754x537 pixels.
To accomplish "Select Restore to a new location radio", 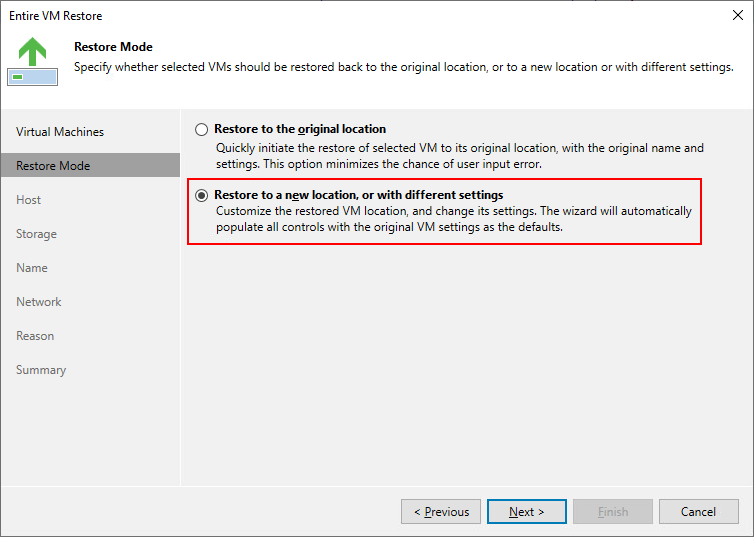I will (x=202, y=195).
